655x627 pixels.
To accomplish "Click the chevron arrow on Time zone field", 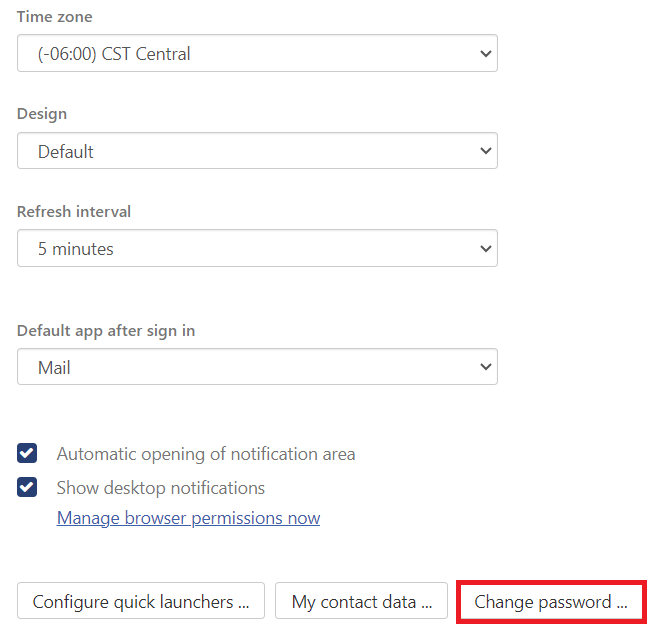I will [485, 53].
